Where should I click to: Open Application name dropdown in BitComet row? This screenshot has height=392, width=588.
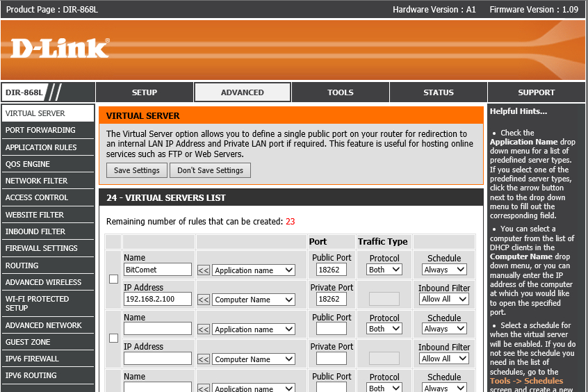pos(254,270)
